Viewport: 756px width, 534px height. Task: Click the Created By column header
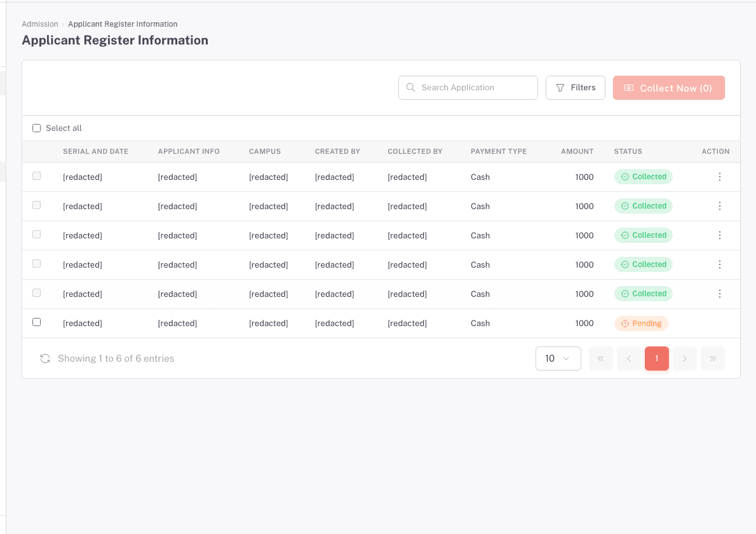(x=337, y=151)
